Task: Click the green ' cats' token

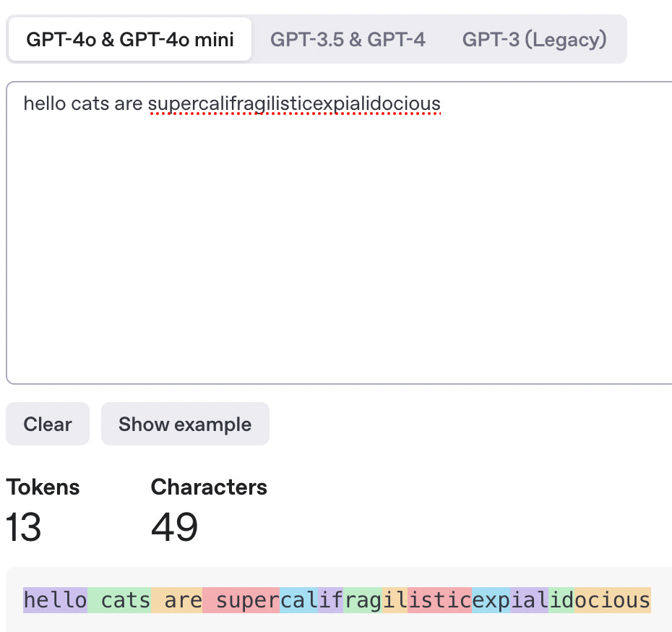Action: tap(119, 600)
